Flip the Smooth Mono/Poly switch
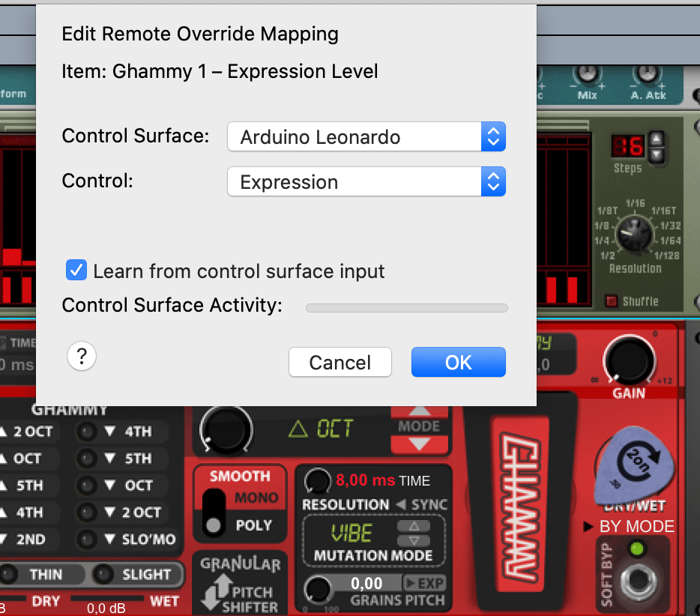This screenshot has height=616, width=700. click(216, 511)
